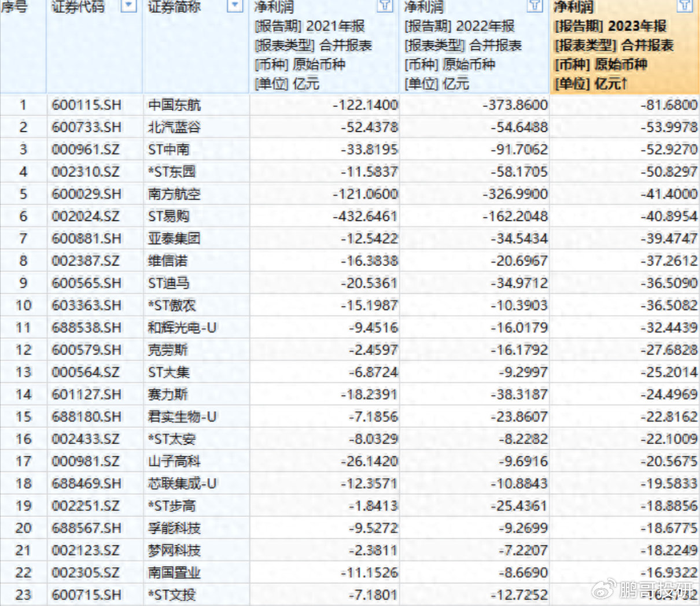Click filter icon on 2023年报 净利润 column
The width and height of the screenshot is (700, 606).
point(685,6)
